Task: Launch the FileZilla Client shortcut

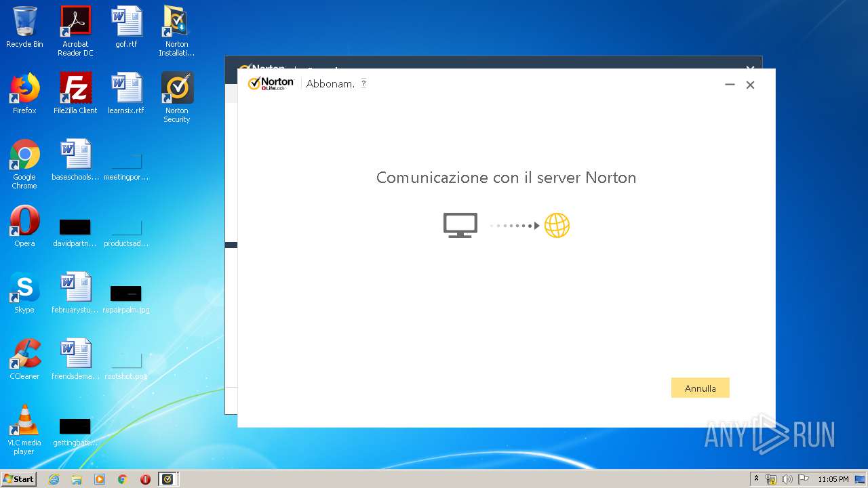Action: click(75, 94)
